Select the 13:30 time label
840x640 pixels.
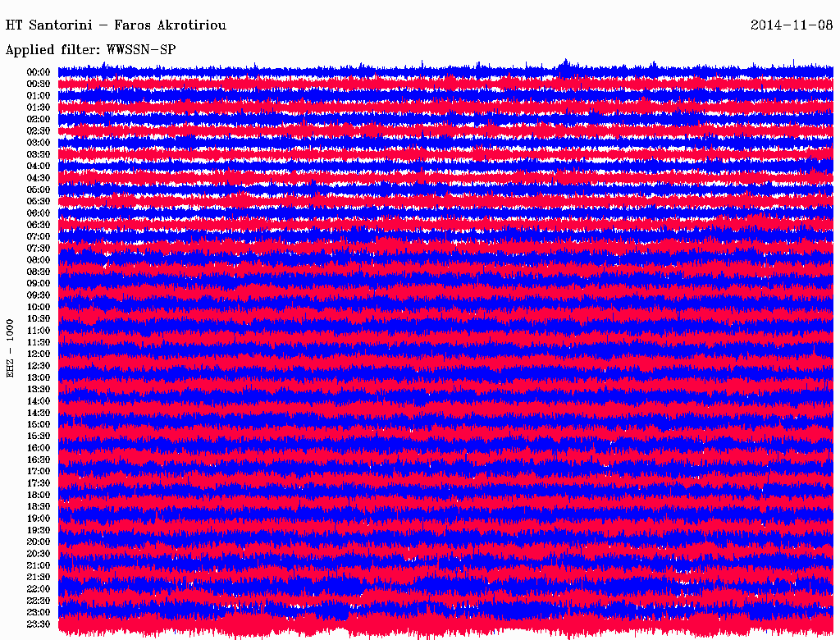click(39, 389)
